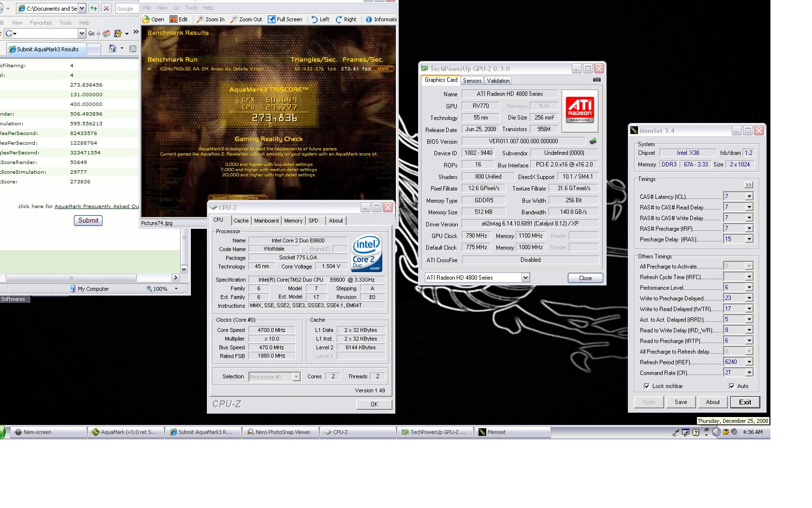Viewport: 812px width, 508px height.
Task: Open the Favorites menu in the browser
Action: (41, 23)
